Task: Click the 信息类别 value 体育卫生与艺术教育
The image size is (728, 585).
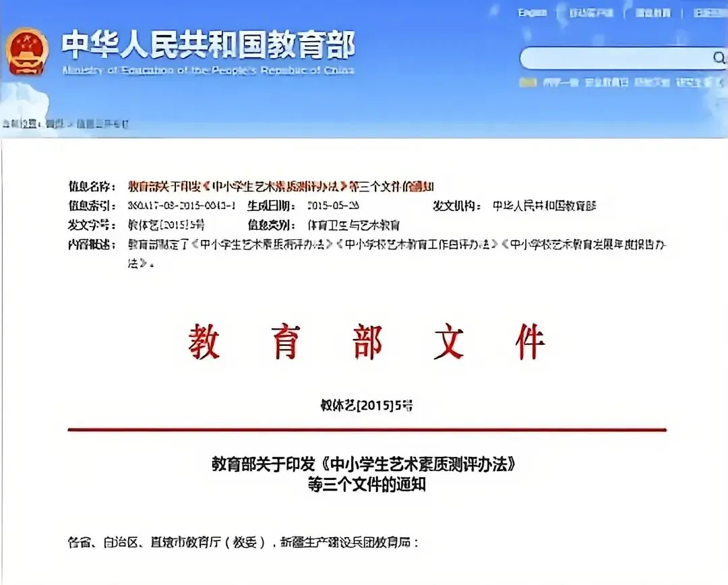Action: (x=353, y=225)
